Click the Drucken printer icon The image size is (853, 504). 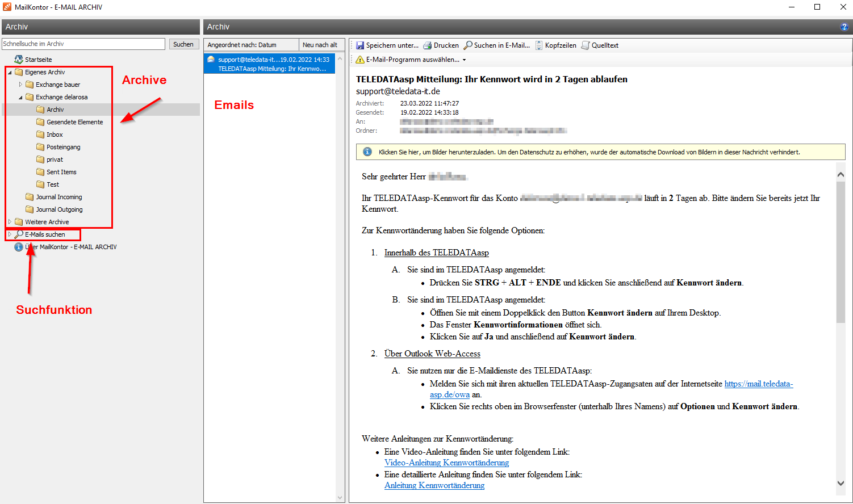tap(428, 45)
